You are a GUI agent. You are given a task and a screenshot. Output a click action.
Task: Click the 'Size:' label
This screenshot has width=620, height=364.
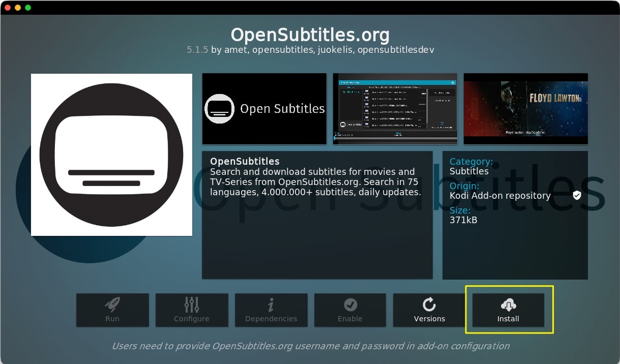click(x=460, y=210)
